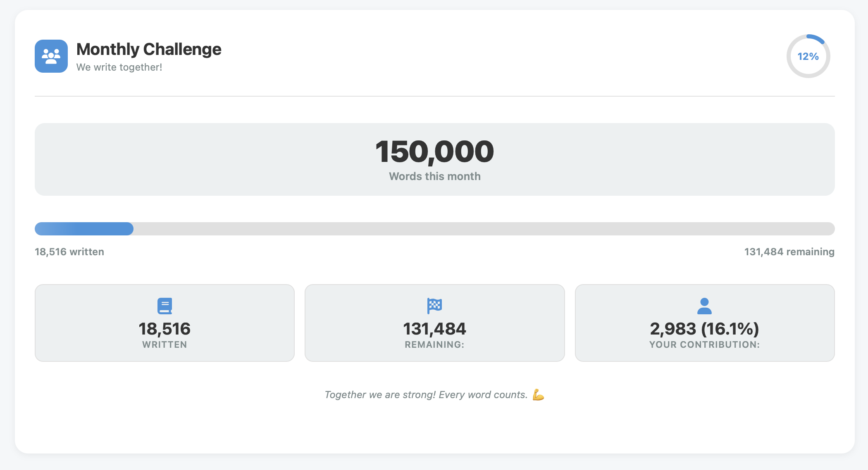Click the Monthly Challenge heading
Screen dimensions: 868x470
pyautogui.click(x=149, y=49)
